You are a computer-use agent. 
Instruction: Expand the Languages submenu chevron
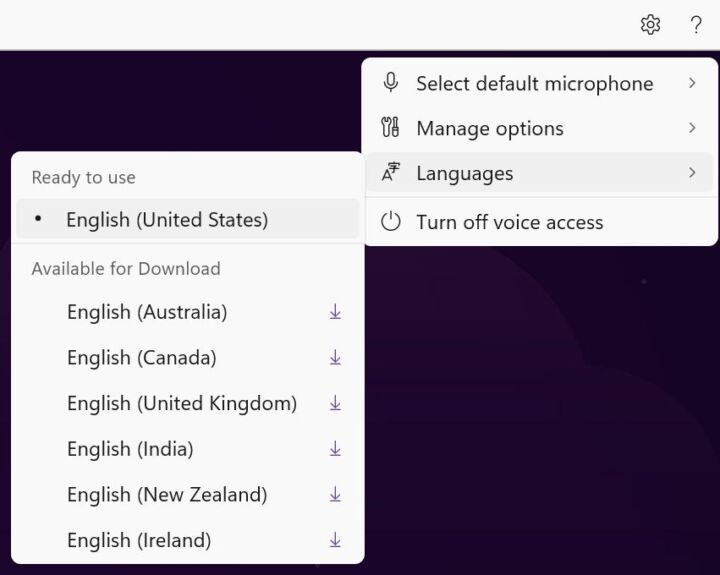point(692,173)
